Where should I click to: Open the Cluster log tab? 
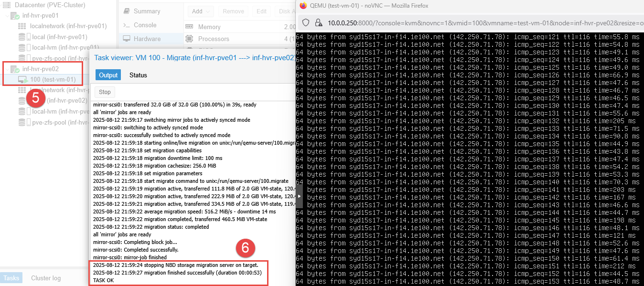tap(46, 278)
